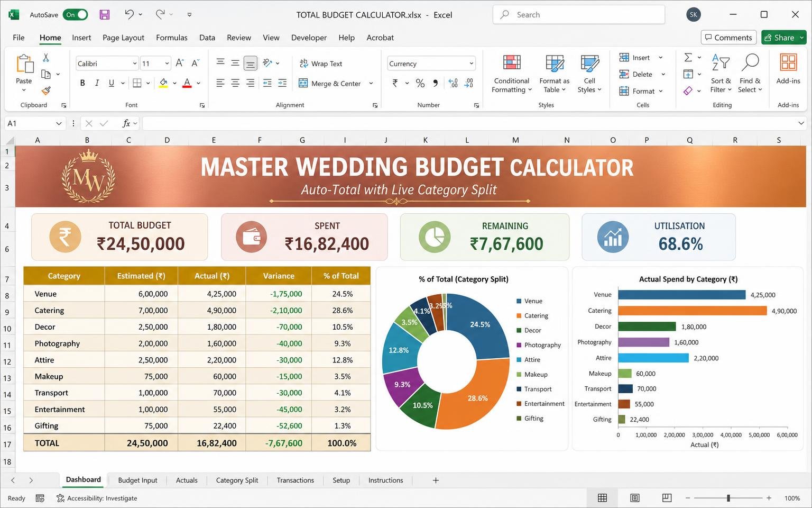Open the Transactions sheet tab
Image resolution: width=812 pixels, height=508 pixels.
click(295, 480)
